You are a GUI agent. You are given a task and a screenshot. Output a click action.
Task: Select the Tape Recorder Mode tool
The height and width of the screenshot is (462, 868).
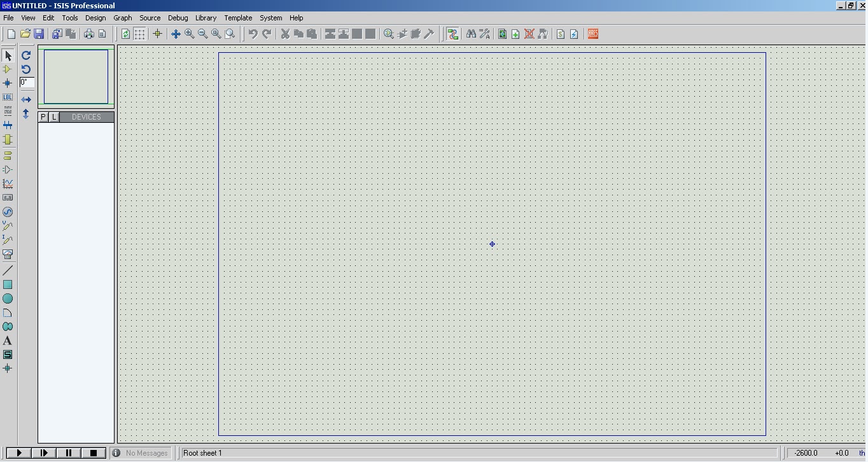click(8, 197)
